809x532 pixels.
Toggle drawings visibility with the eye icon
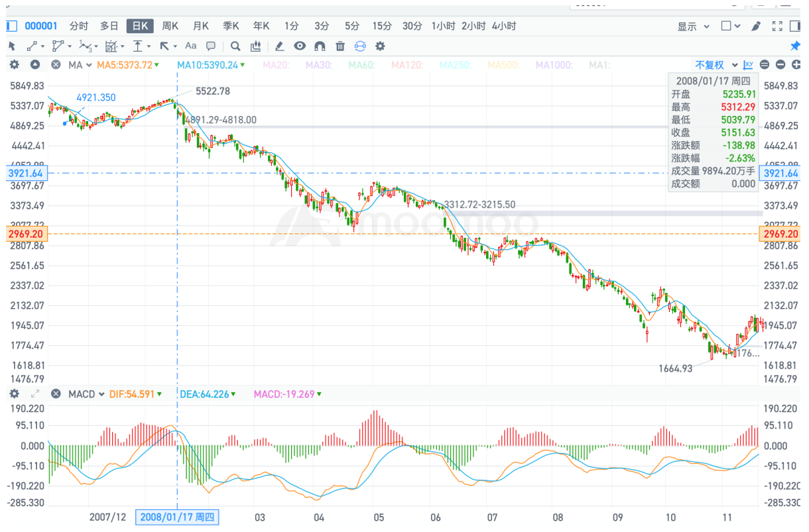click(300, 46)
